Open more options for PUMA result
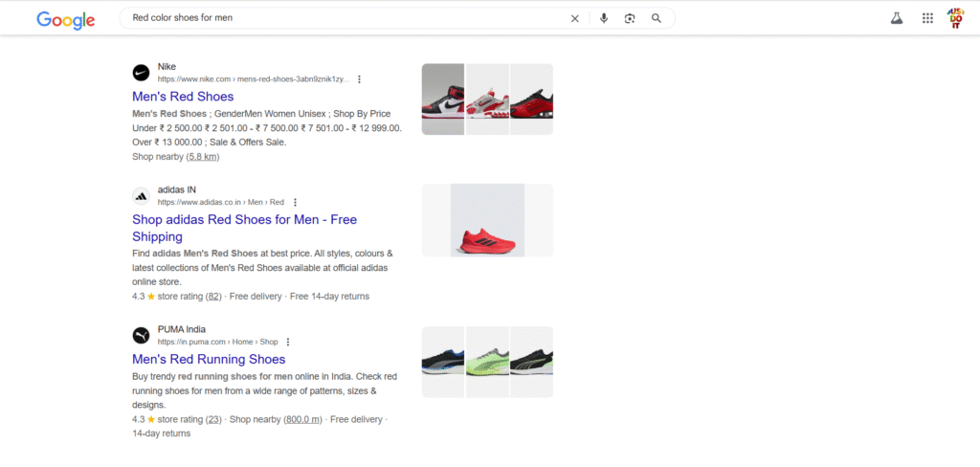 coord(288,342)
